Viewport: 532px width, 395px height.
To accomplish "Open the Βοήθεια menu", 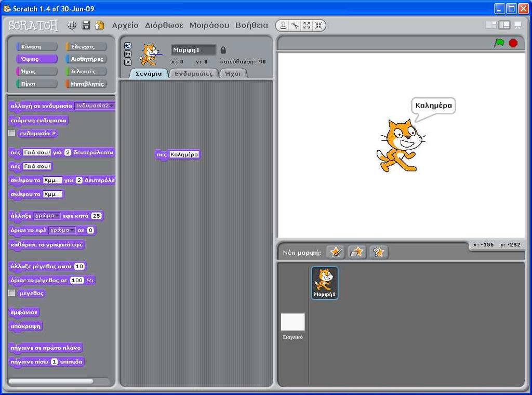I will point(251,25).
